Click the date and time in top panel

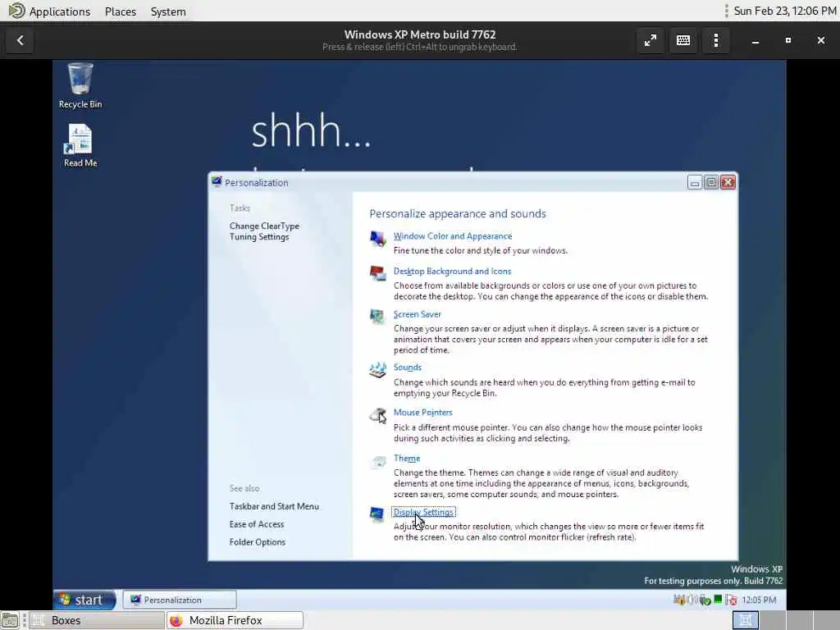pyautogui.click(x=785, y=11)
